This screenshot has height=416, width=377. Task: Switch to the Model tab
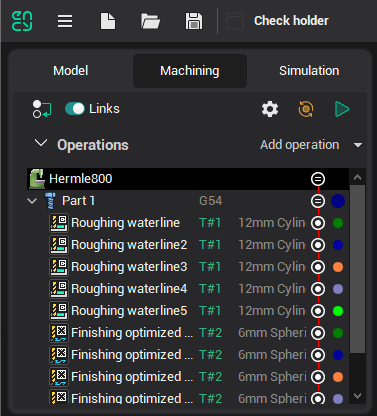71,71
